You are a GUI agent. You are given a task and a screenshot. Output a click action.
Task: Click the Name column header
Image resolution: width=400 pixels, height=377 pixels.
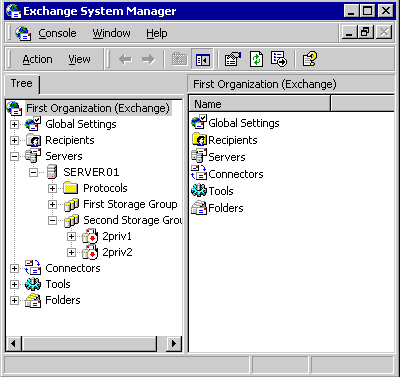(x=259, y=104)
